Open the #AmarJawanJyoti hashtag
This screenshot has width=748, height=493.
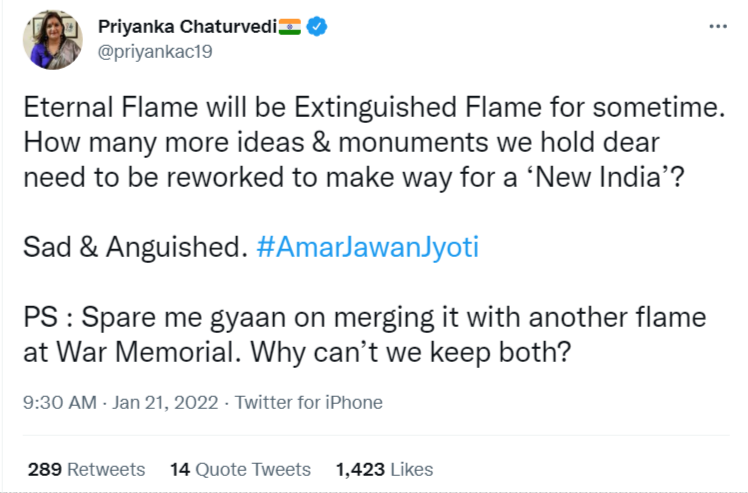coord(367,248)
